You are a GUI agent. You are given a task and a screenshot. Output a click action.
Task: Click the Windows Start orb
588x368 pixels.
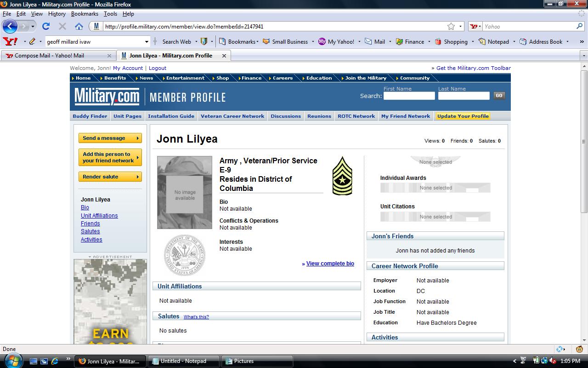pyautogui.click(x=13, y=360)
